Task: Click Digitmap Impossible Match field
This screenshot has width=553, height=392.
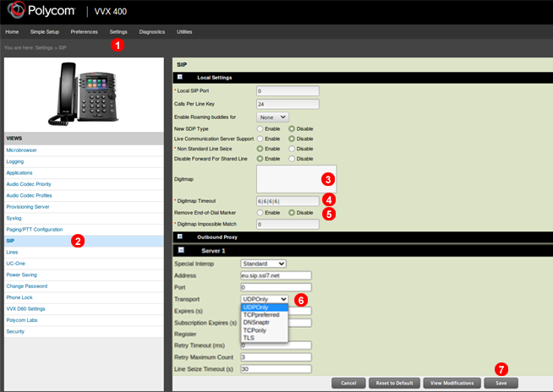Action: [x=287, y=224]
